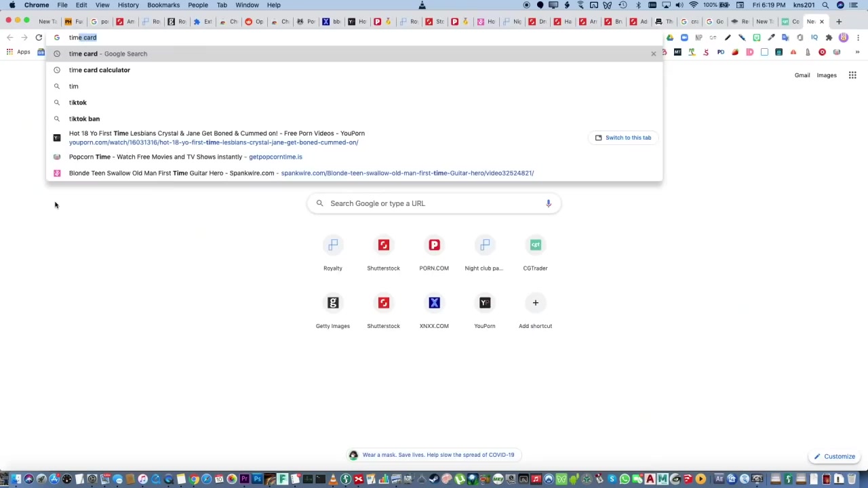Click the Wi-Fi status icon
This screenshot has height=488, width=868.
point(693,5)
